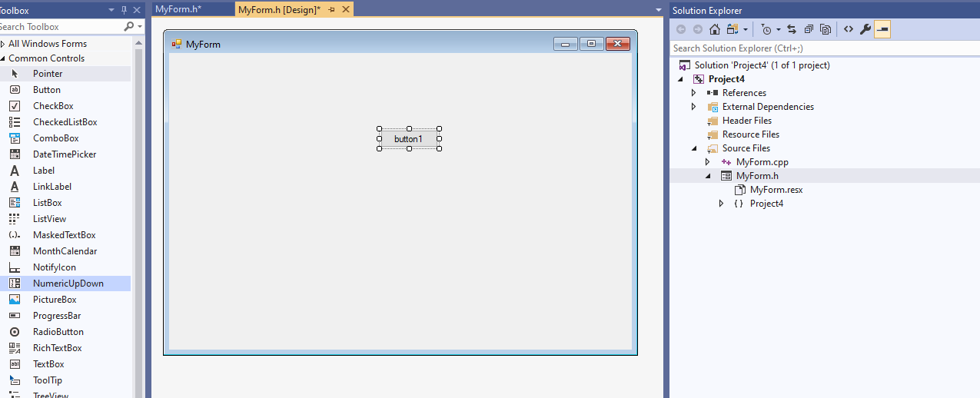Switch to the MyForm.h code tab
Screen dimensions: 980x398
178,9
